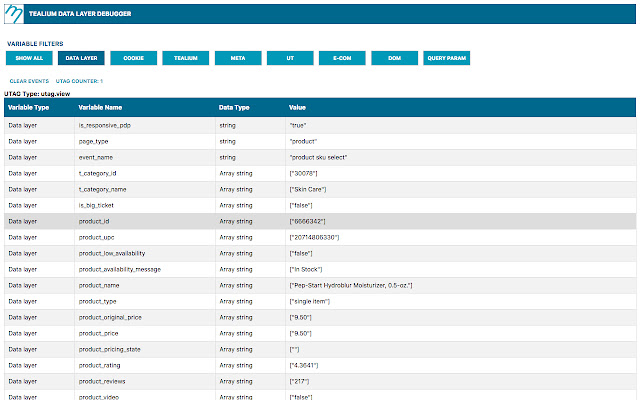Click the Variable Type column header
640x400 pixels.
tap(29, 107)
